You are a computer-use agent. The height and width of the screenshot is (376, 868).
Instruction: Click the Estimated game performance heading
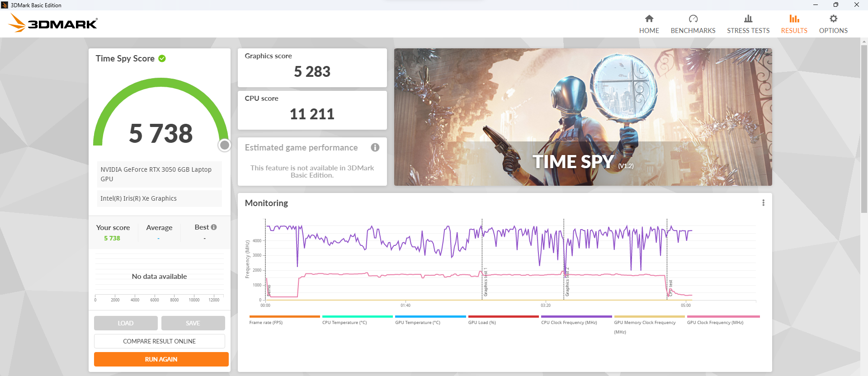[x=301, y=148]
